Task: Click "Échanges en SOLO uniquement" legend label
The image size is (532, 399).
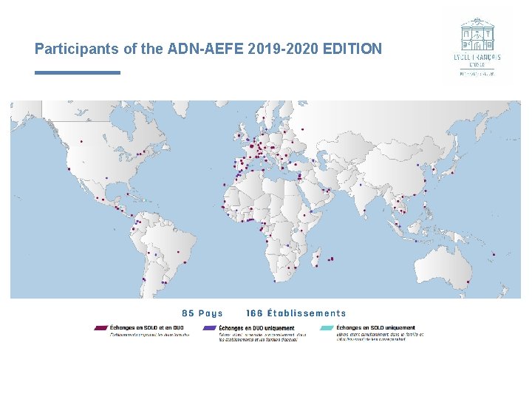Action: pyautogui.click(x=375, y=328)
